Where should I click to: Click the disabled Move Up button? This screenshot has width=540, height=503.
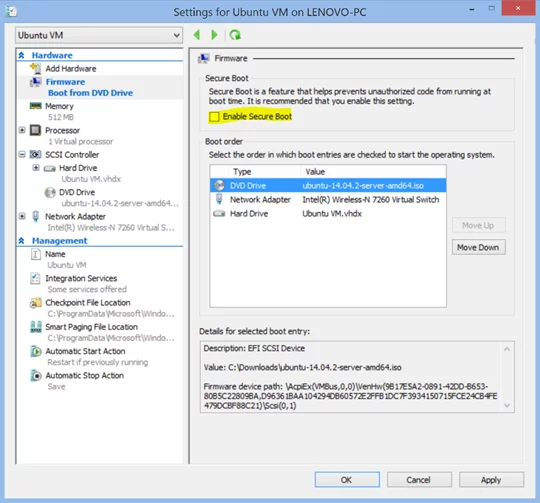(479, 225)
